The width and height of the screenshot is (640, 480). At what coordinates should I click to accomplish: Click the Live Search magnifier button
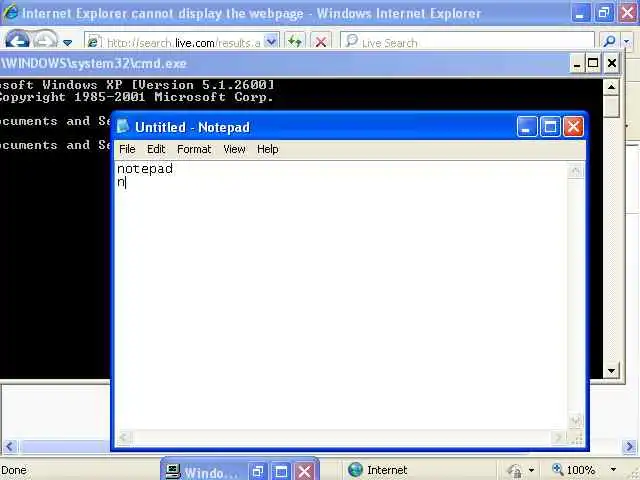[609, 41]
